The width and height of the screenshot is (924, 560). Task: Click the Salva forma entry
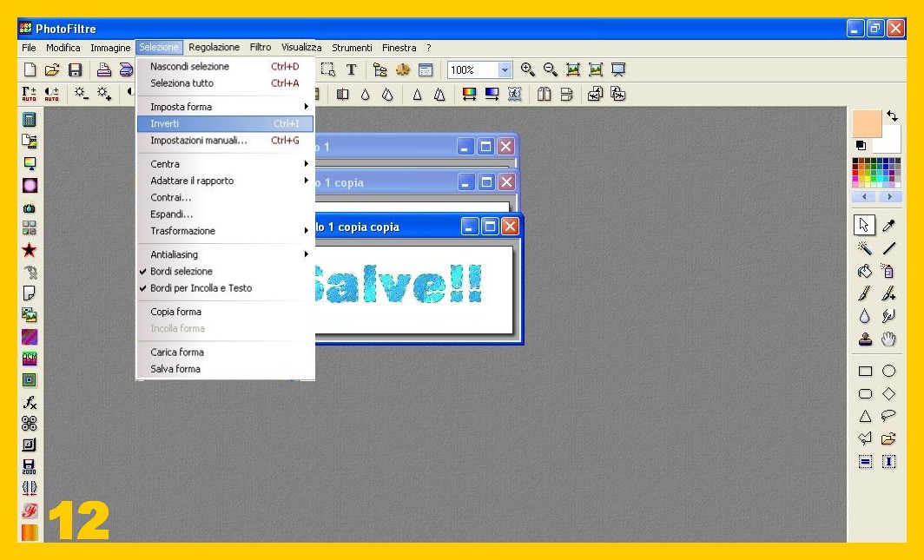click(x=175, y=369)
